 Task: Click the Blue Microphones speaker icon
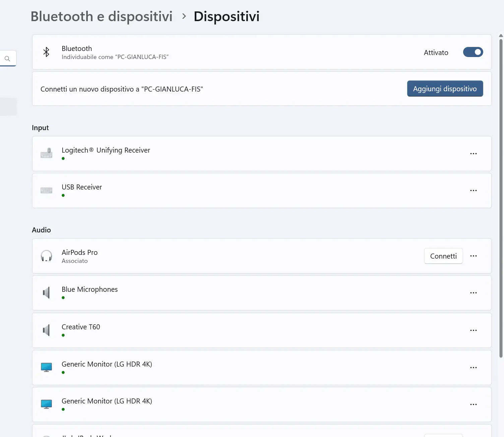46,292
